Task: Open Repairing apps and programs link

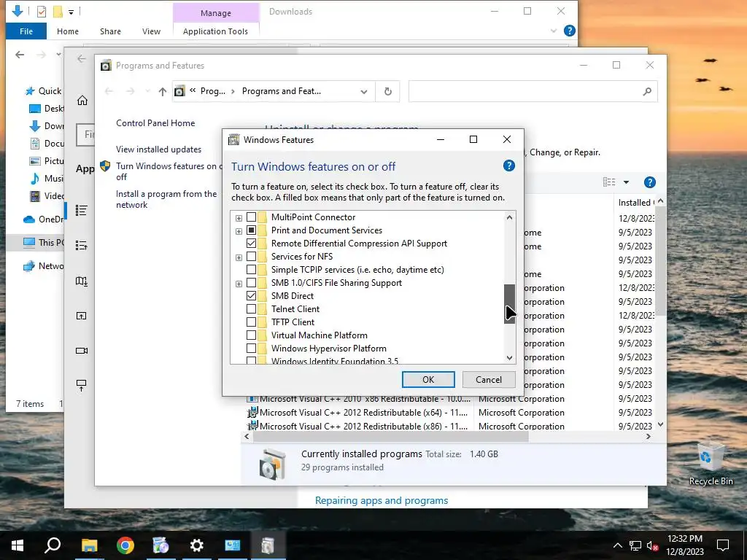Action: click(x=382, y=500)
